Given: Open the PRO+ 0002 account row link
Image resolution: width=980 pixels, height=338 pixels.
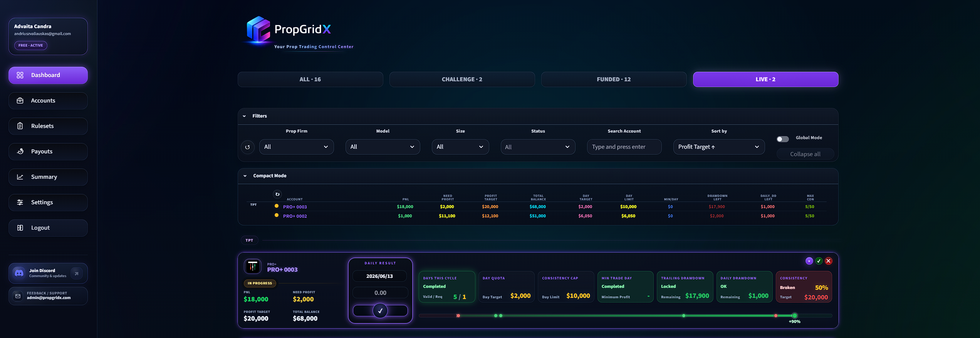Looking at the screenshot, I should tap(295, 216).
